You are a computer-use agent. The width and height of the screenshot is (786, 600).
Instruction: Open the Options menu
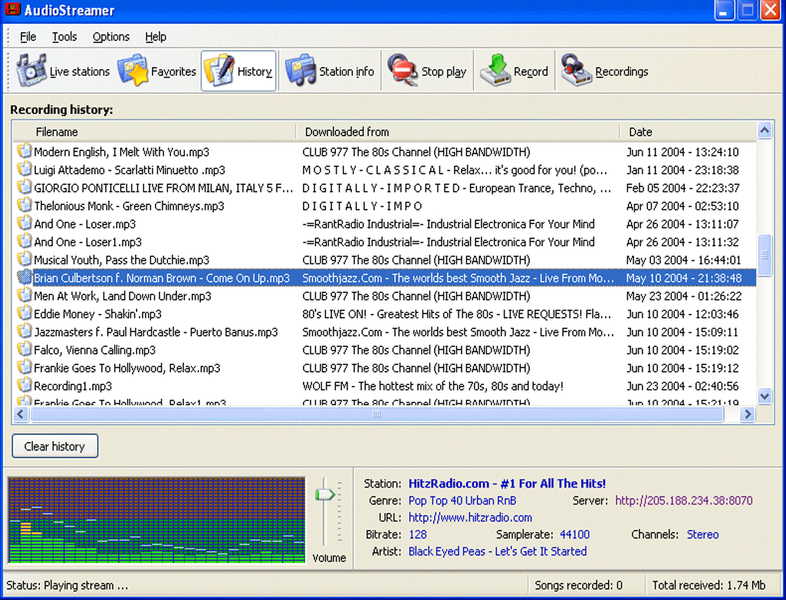pyautogui.click(x=111, y=37)
